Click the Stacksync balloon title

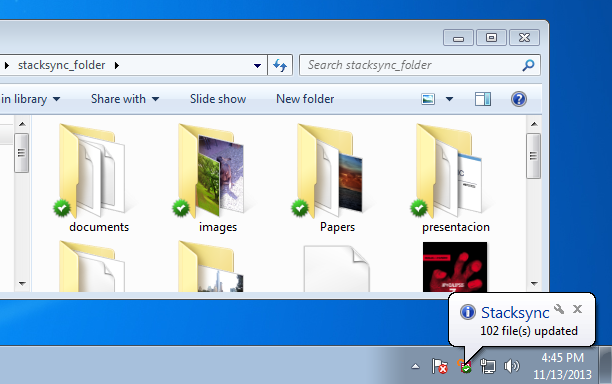tap(515, 313)
